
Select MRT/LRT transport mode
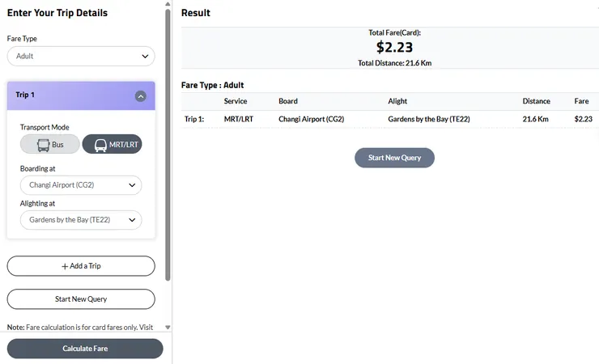[x=112, y=145]
